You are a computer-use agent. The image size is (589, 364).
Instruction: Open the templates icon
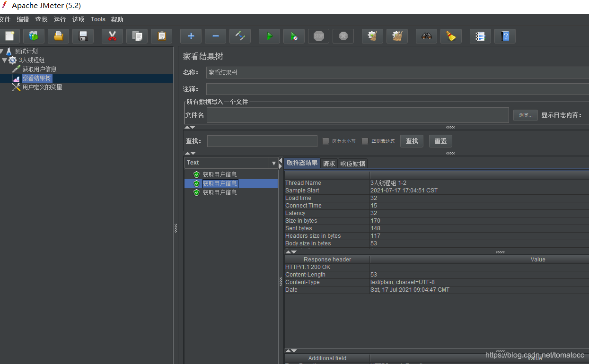click(x=34, y=36)
